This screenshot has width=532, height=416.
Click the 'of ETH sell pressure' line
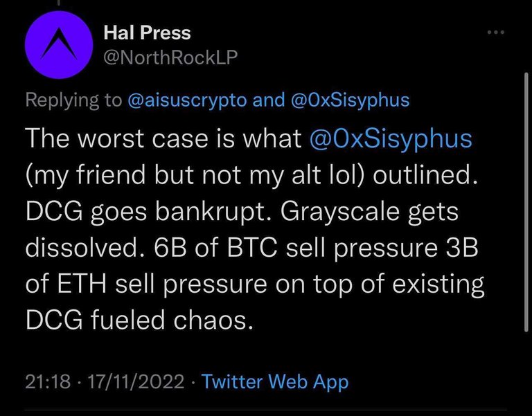146,284
